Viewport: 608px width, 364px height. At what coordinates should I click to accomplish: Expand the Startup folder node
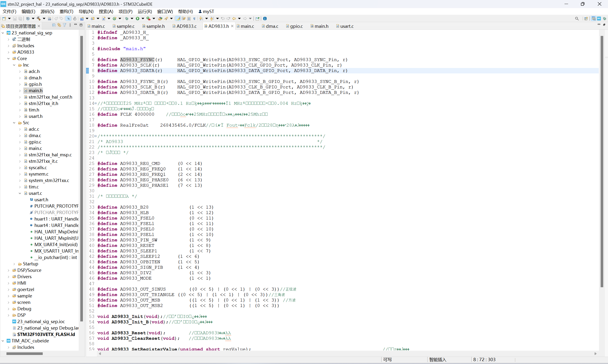tap(14, 264)
